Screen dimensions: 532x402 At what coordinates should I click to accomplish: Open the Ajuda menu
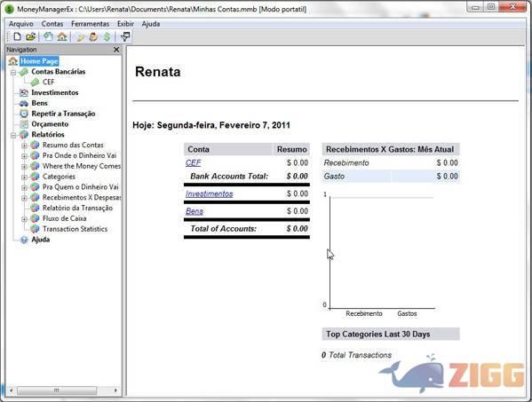[x=151, y=24]
